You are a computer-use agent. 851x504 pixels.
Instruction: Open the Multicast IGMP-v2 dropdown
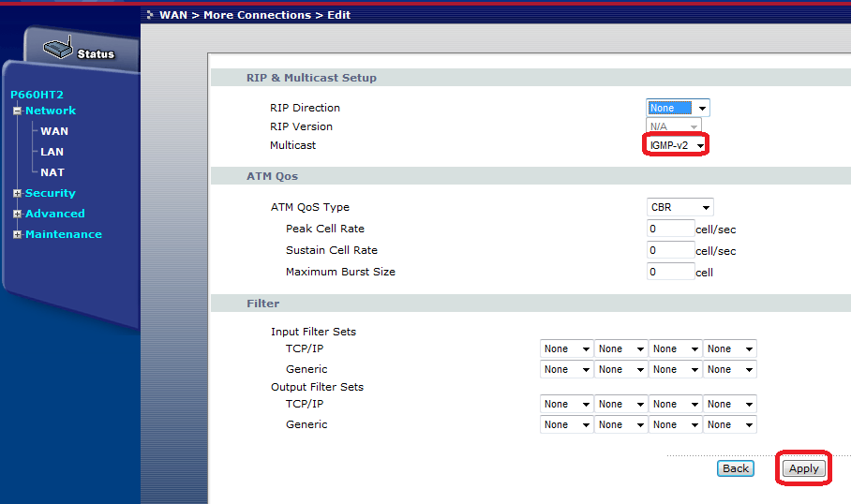(x=677, y=145)
